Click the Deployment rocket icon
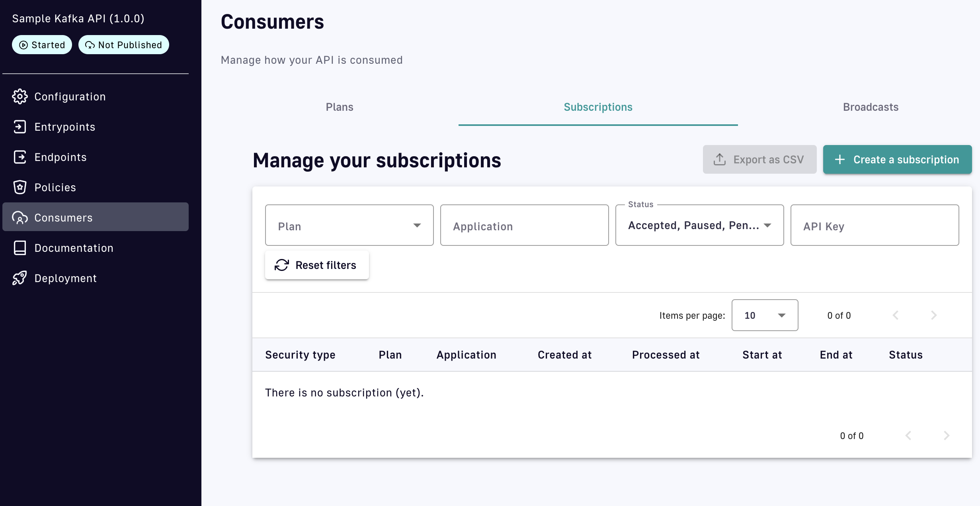Viewport: 980px width, 506px height. (20, 278)
